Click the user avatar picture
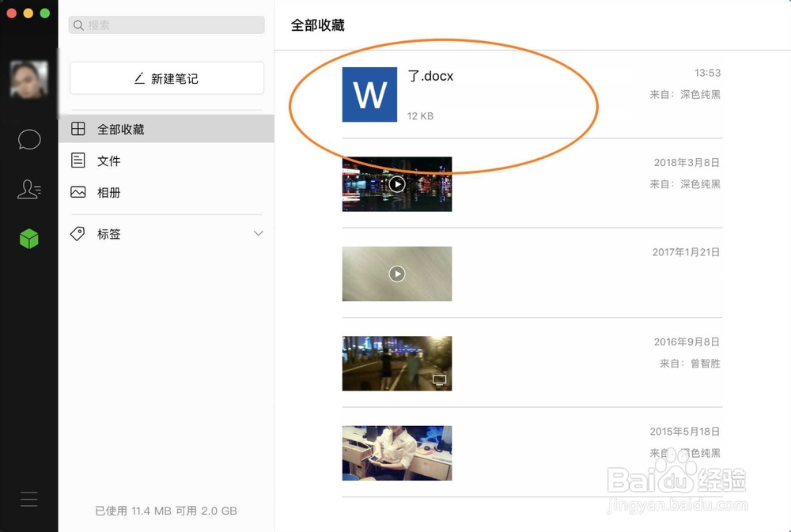 click(x=29, y=78)
